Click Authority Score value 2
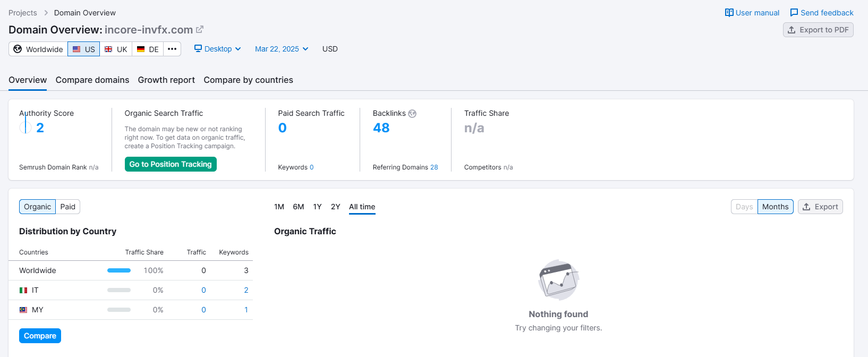Viewport: 868px width, 357px height. 40,128
